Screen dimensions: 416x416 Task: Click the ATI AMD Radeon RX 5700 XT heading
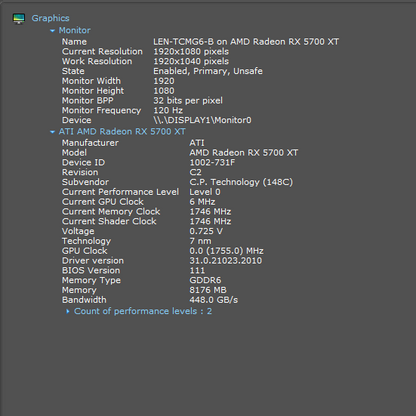[x=122, y=132]
